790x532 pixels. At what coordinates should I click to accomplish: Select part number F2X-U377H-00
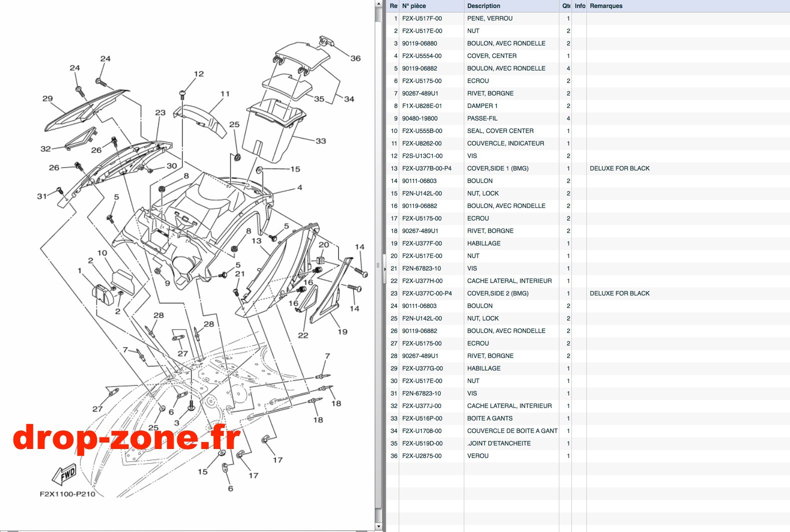(422, 281)
